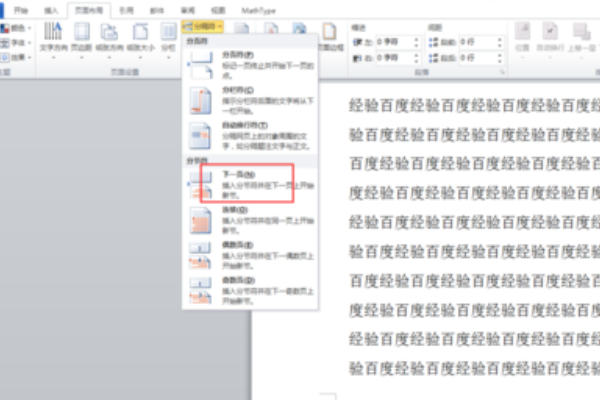Choose 偶数页 (Even Page) section break
The width and height of the screenshot is (600, 400).
click(250, 255)
